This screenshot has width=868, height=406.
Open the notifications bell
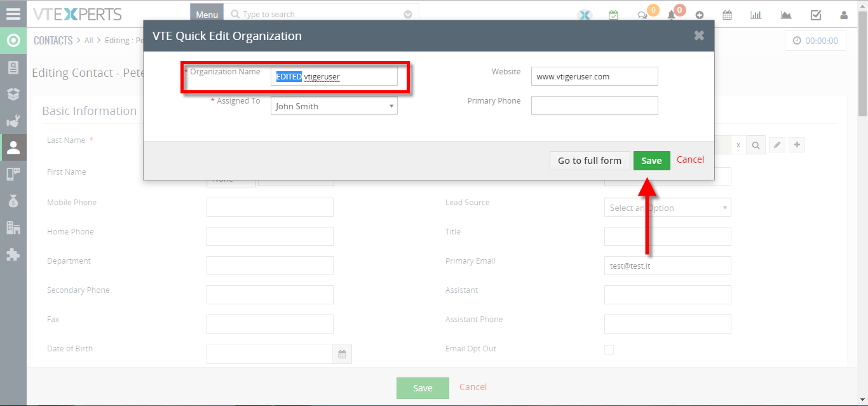(671, 16)
